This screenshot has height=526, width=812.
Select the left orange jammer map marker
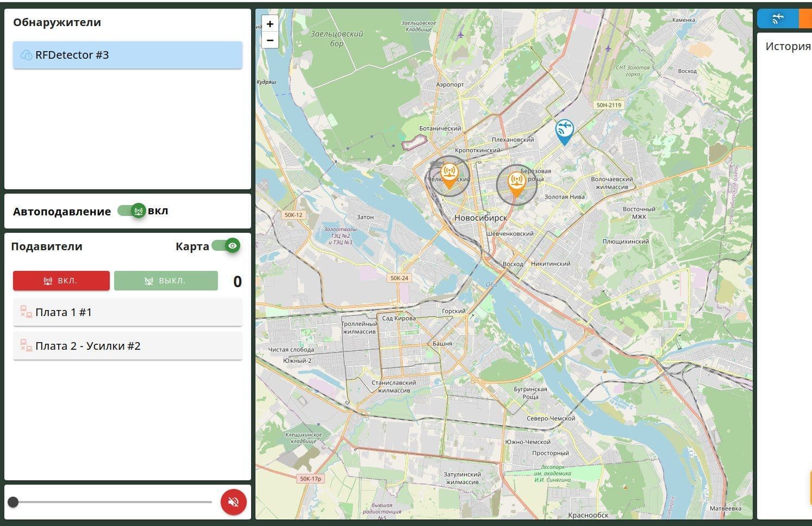(449, 176)
